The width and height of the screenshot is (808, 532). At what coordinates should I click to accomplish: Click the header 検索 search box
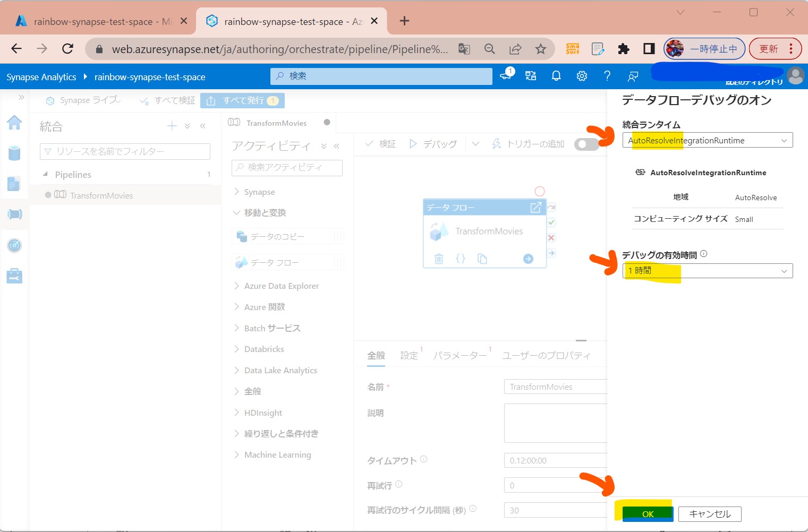coord(381,76)
